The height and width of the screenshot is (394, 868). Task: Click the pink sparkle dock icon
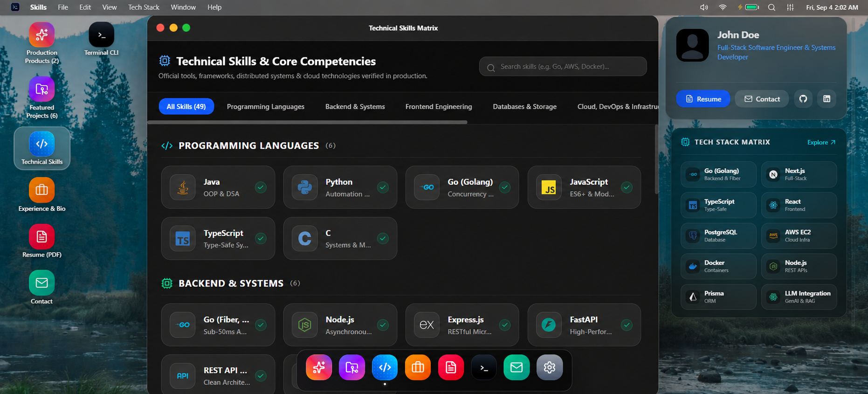click(x=319, y=367)
